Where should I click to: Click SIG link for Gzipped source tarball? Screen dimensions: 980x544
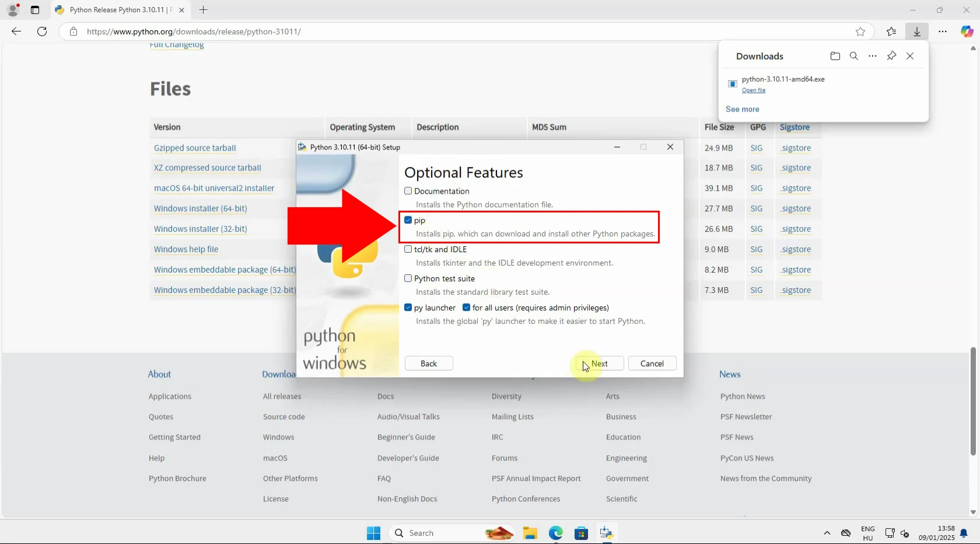pyautogui.click(x=757, y=148)
